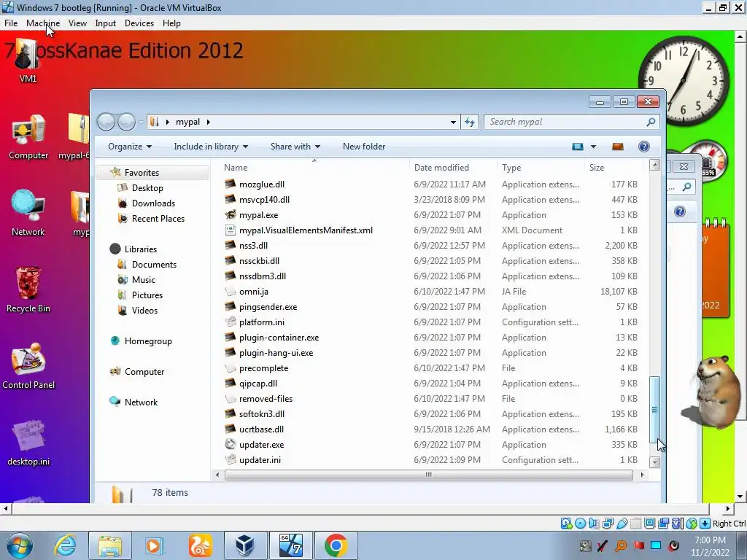Select mypal.VisualElementsManifest.xml file

(x=306, y=230)
